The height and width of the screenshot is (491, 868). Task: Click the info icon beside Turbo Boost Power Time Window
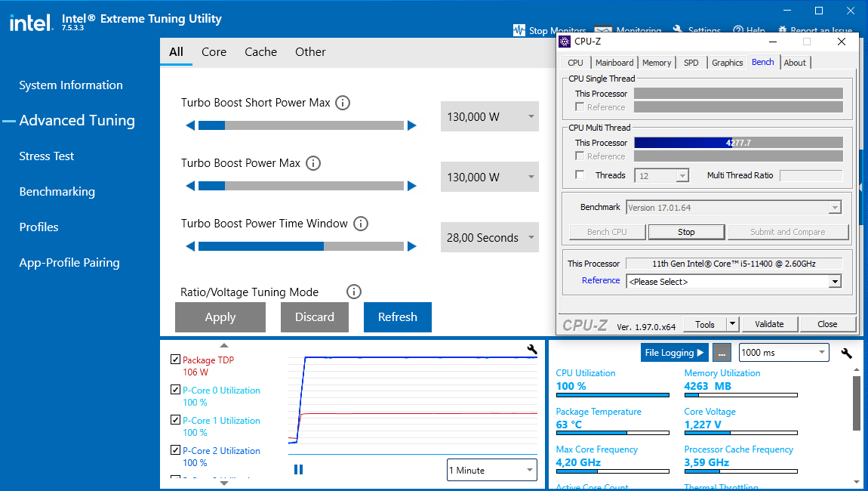[361, 224]
